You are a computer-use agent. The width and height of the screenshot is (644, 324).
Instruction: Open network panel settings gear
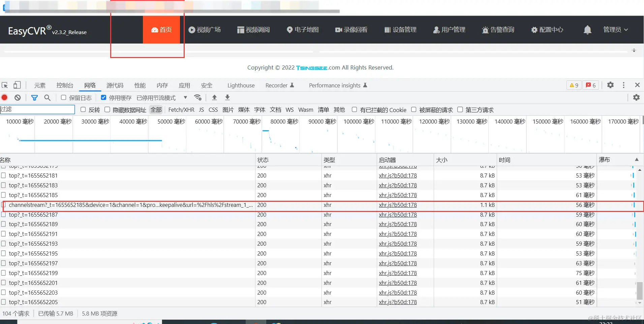(x=636, y=98)
